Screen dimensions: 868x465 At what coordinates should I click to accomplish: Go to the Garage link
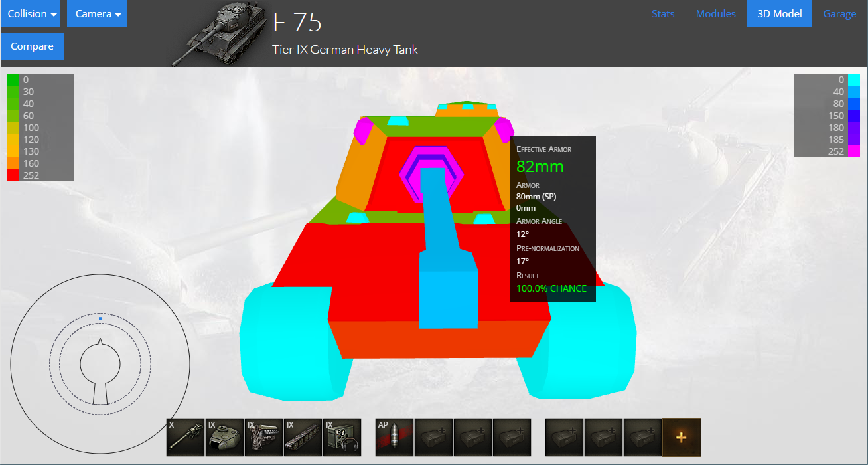click(839, 14)
